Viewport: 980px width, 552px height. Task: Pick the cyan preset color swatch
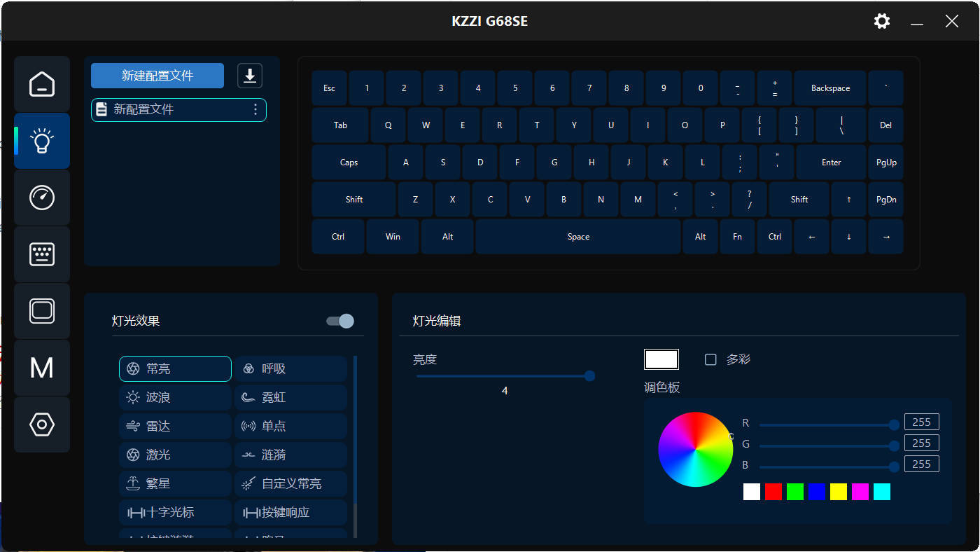coord(882,492)
